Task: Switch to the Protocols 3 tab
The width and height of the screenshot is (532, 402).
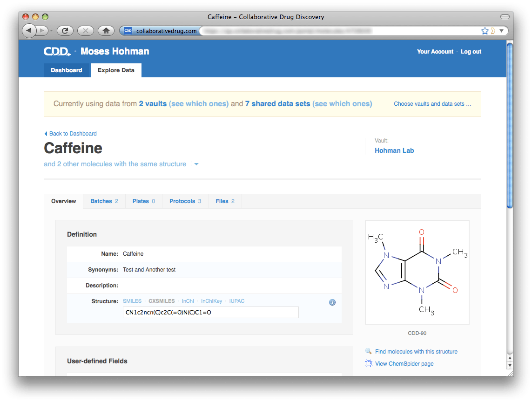Action: [x=185, y=201]
